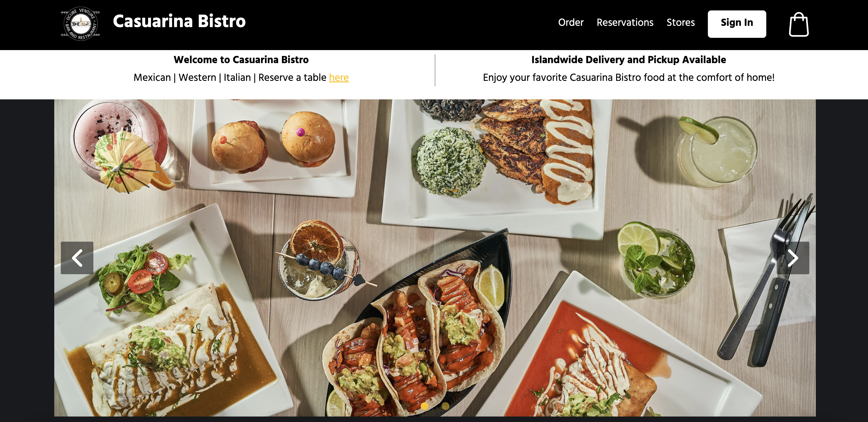Click the 'Mexican | Western | Italian' text

coord(192,77)
